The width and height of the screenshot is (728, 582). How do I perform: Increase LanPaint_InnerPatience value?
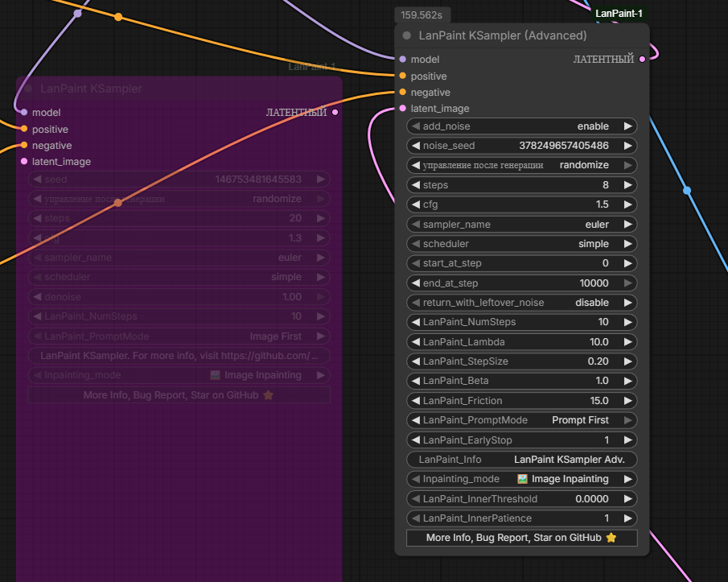(x=627, y=518)
